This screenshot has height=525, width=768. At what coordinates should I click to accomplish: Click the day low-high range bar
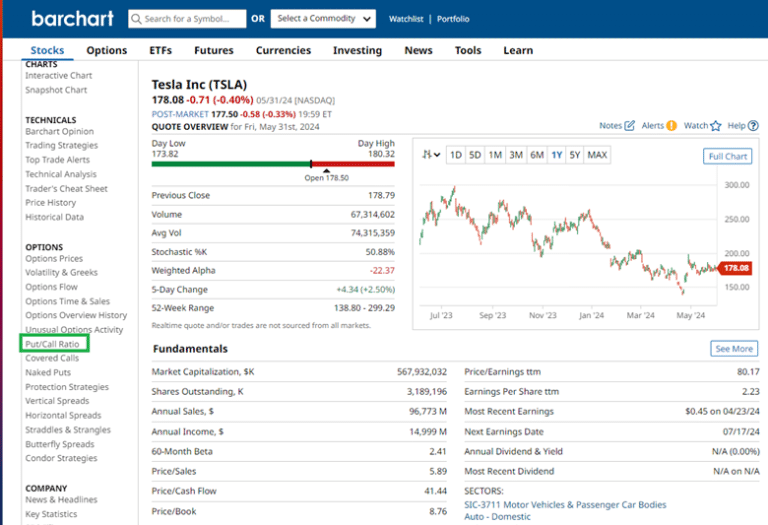(x=272, y=163)
